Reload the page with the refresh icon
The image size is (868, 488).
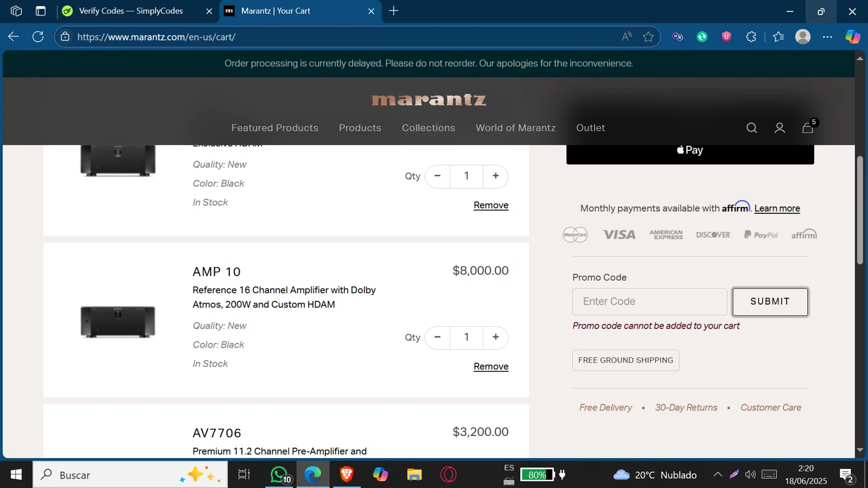pos(38,36)
